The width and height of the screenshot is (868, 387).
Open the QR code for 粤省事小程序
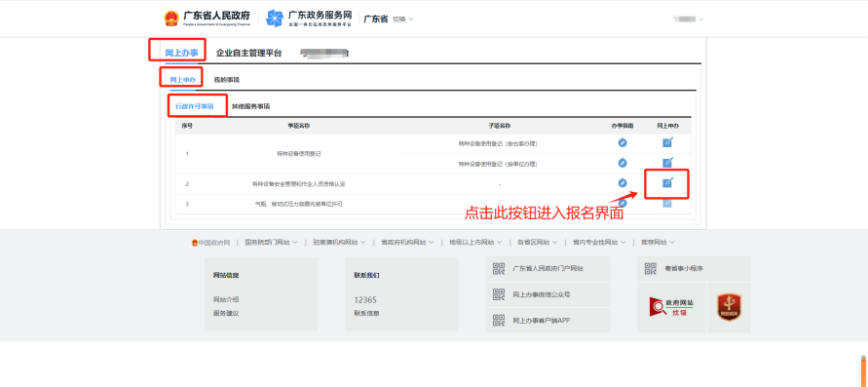pos(651,268)
